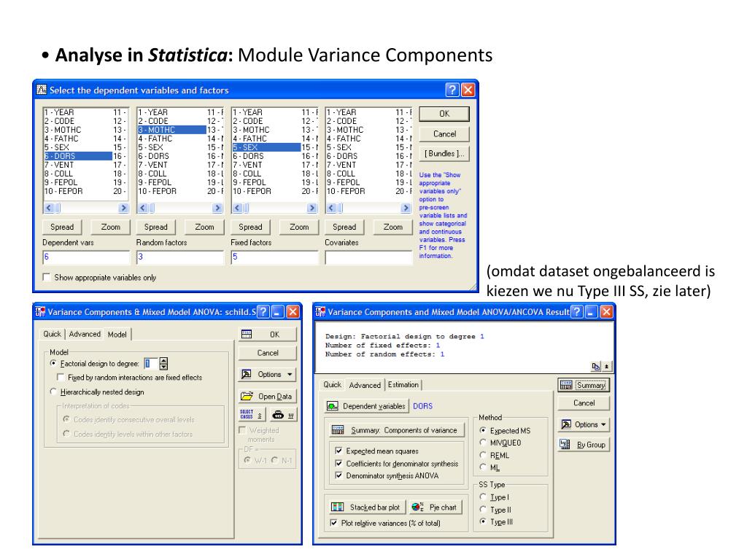Choose the MIVQUE0 method
The height and width of the screenshot is (560, 747).
(483, 443)
